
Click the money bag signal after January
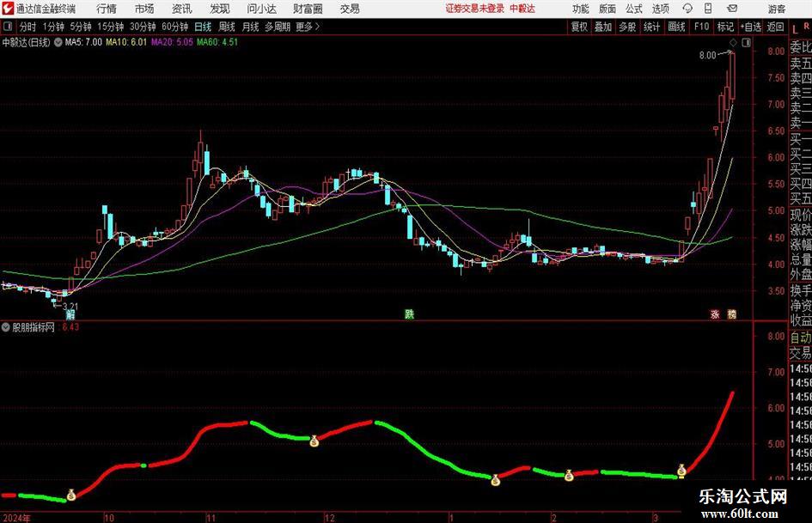496,481
